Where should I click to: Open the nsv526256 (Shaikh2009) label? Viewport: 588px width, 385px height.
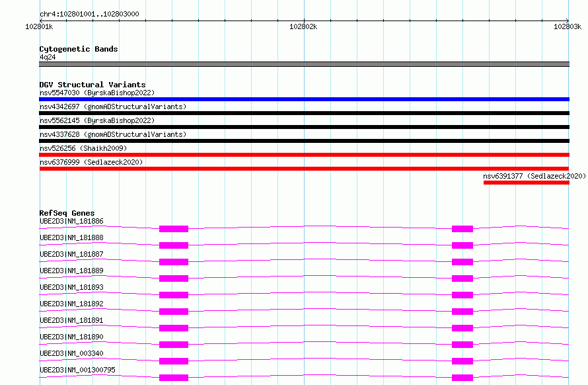83,148
